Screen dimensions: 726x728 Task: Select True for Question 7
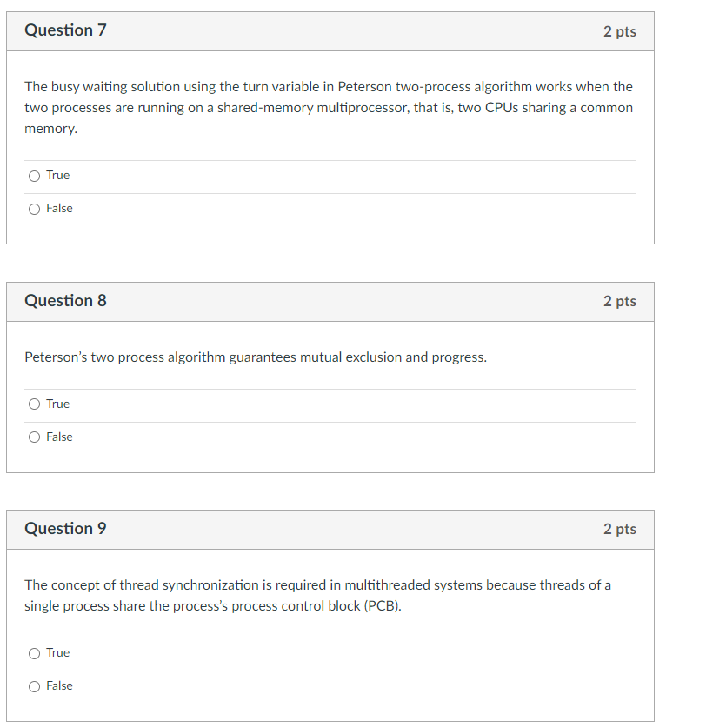[x=34, y=175]
